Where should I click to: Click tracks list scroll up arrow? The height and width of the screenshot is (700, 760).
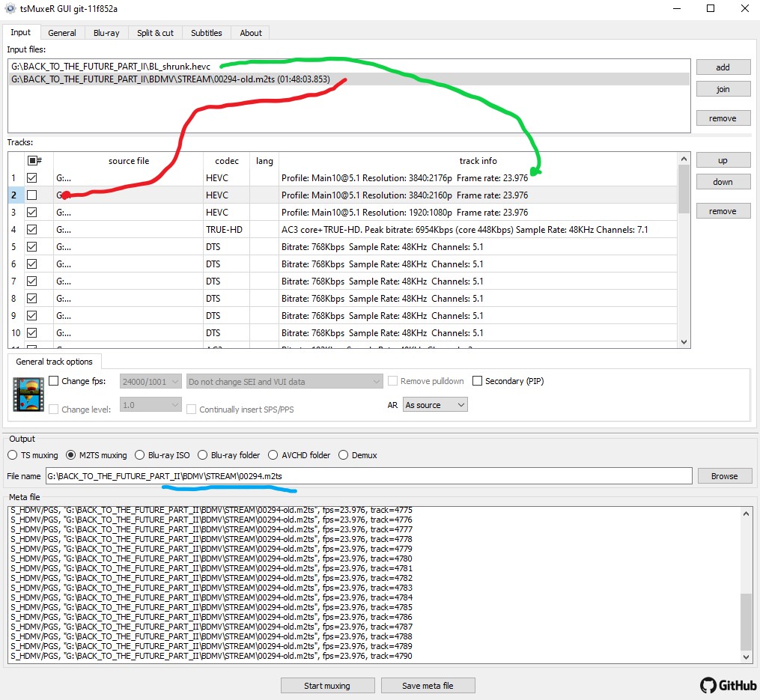pos(684,159)
